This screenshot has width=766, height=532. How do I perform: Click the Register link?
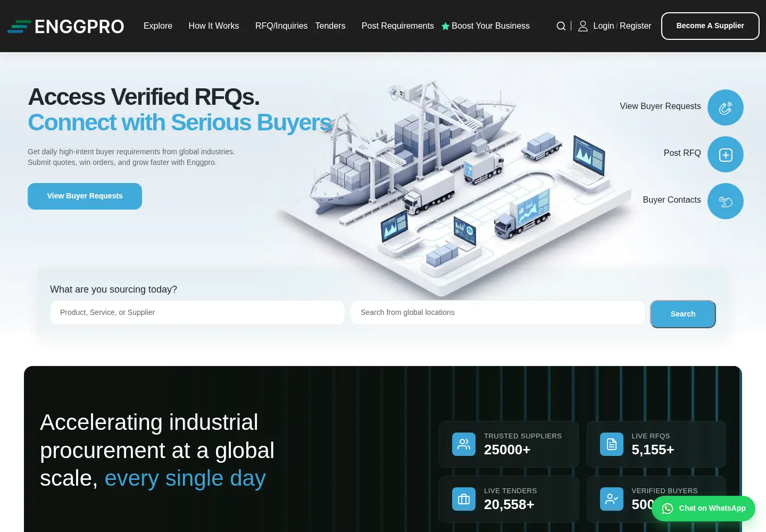pos(635,26)
